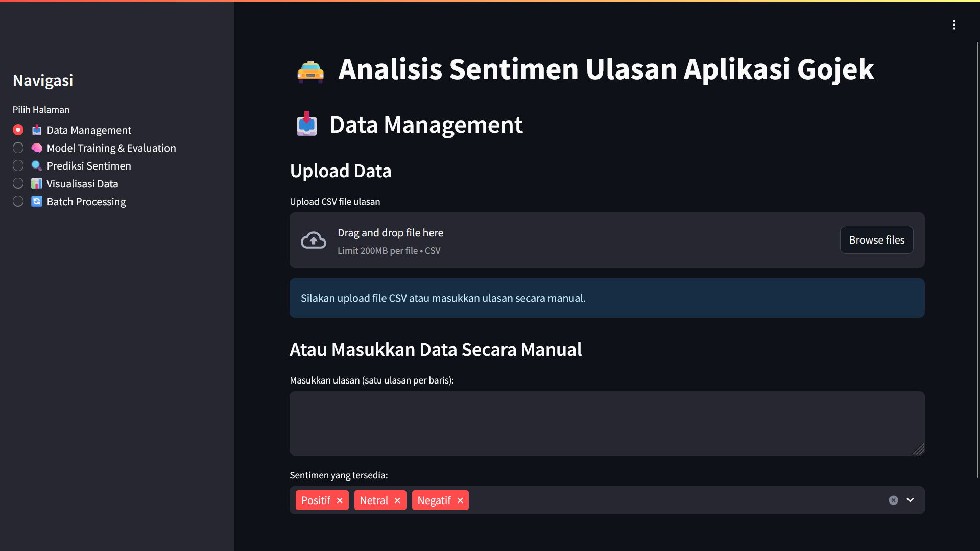
Task: Click the bar chart icon for Visualisasi Data
Action: click(x=36, y=184)
